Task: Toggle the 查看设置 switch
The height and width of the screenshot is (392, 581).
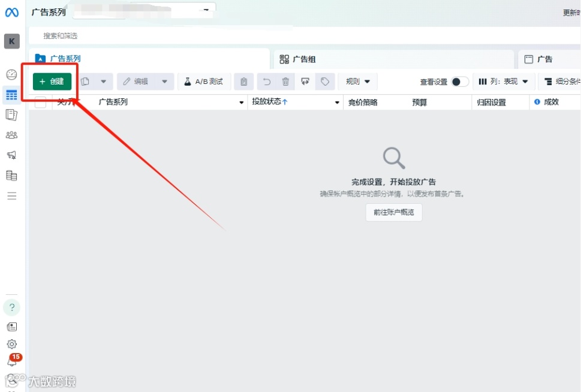Action: pyautogui.click(x=459, y=82)
